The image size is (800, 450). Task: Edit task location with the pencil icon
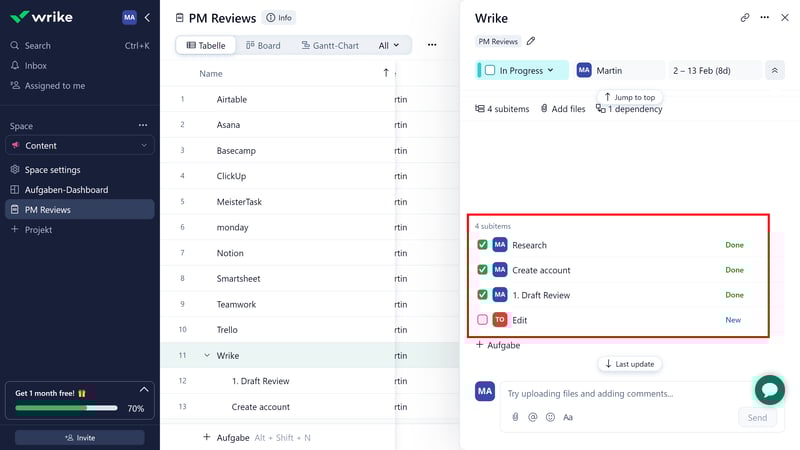[x=531, y=41]
